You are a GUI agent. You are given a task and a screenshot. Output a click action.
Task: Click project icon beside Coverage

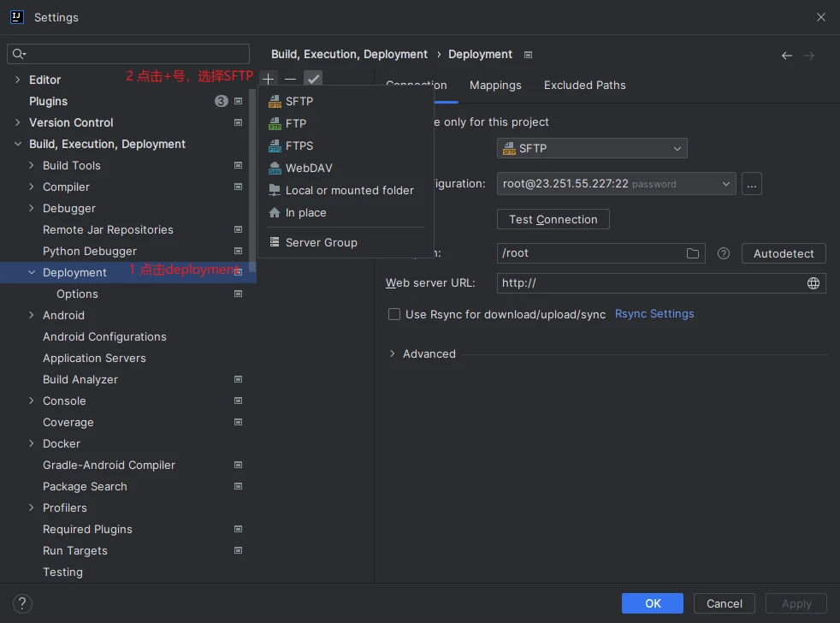[239, 422]
